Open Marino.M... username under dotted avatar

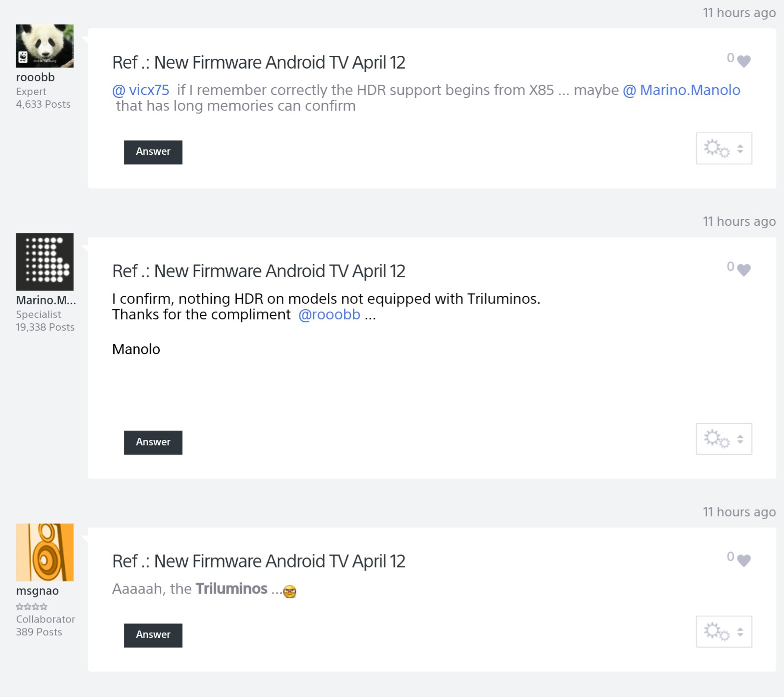(46, 300)
